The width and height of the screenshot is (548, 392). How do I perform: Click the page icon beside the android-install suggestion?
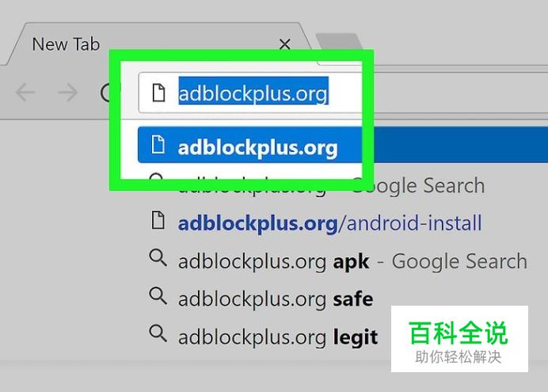(158, 220)
